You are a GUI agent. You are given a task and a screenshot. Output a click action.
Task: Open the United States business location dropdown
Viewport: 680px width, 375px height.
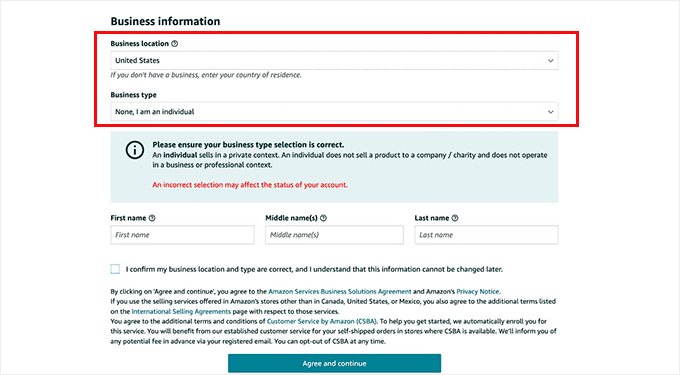334,61
